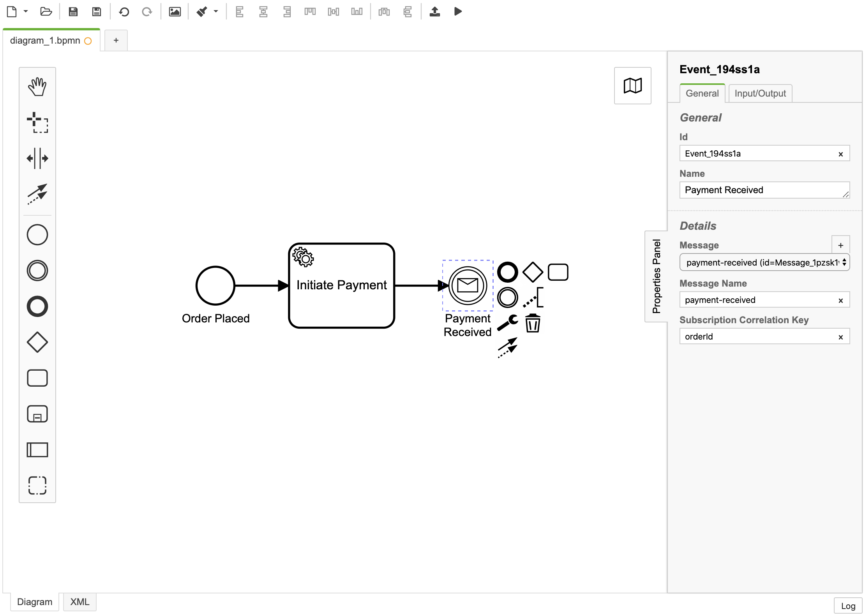Screen dimensions: 865x616
Task: Distribute elements vertically
Action: 408,12
